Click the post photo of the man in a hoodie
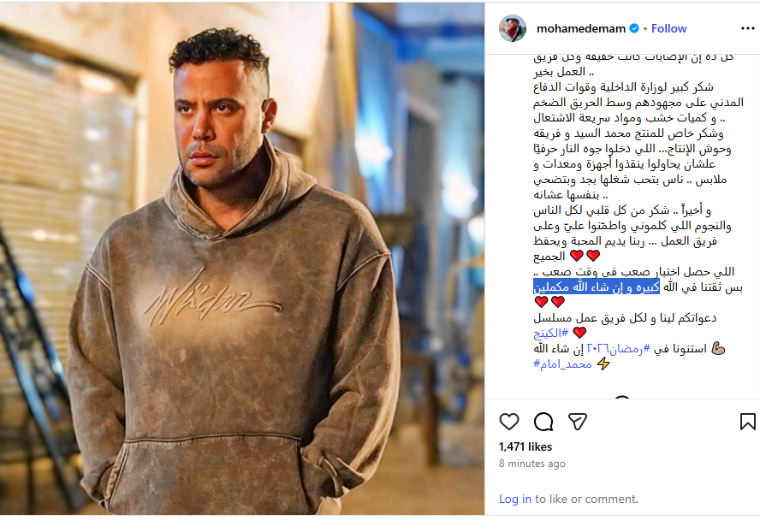This screenshot has height=532, width=760. tap(242, 258)
